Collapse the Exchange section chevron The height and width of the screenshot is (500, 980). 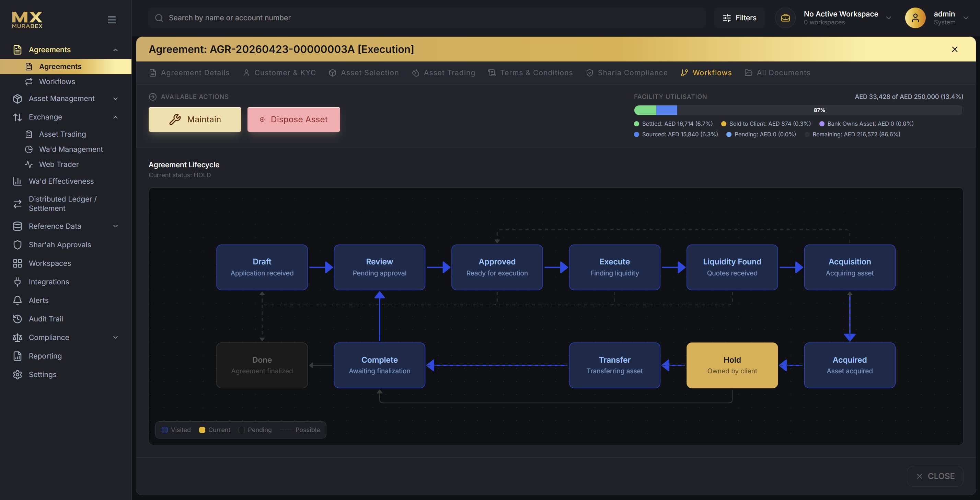[x=115, y=117]
